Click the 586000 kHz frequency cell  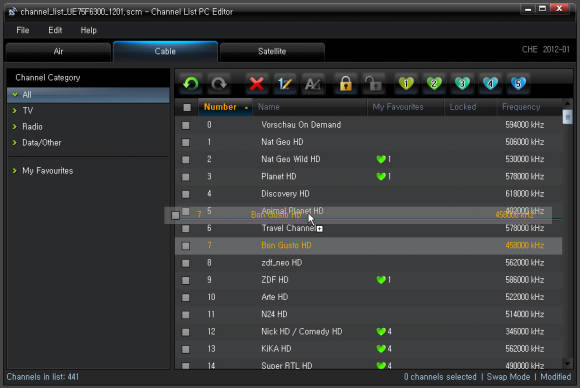click(525, 280)
